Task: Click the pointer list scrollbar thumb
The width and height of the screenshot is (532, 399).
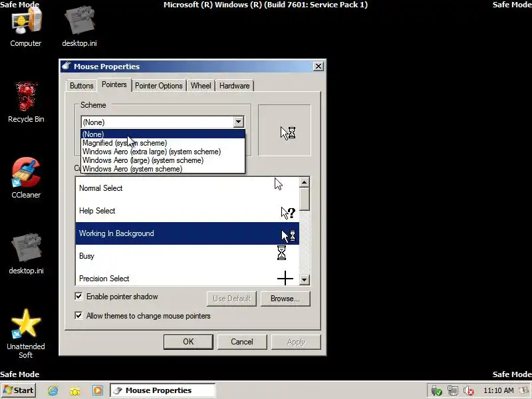Action: pyautogui.click(x=305, y=199)
